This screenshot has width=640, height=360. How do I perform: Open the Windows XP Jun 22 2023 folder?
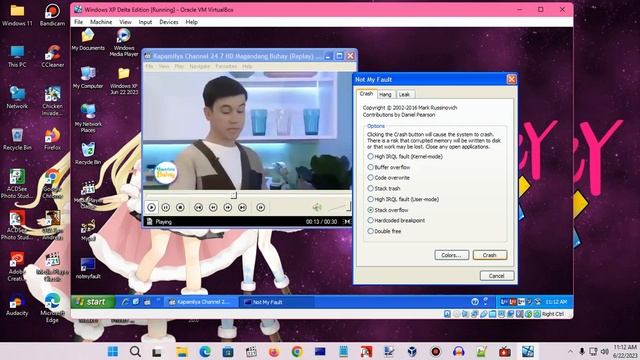click(124, 81)
